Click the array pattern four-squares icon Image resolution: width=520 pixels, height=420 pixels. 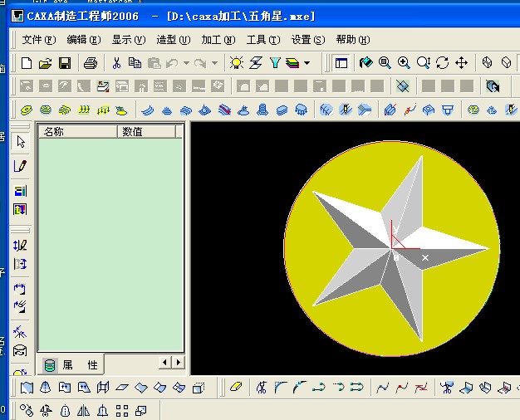point(122,411)
